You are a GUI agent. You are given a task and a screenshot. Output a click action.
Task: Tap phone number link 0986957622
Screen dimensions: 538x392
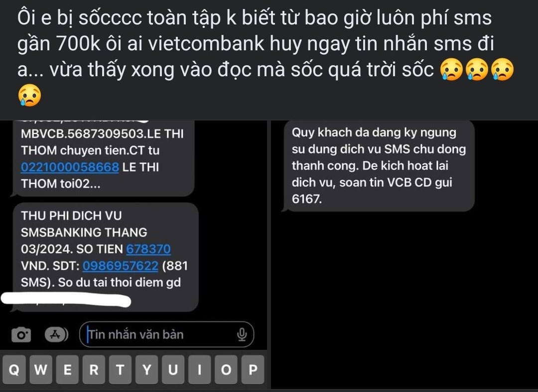(x=120, y=266)
